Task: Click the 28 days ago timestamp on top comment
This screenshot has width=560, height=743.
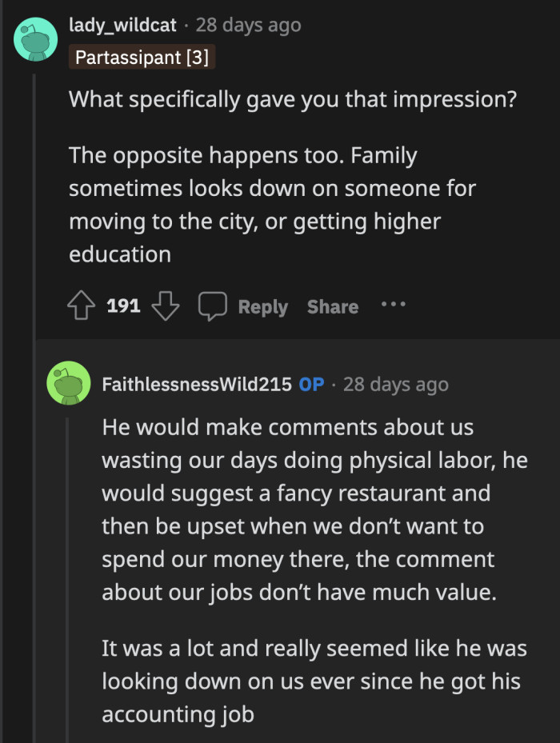Action: point(248,25)
